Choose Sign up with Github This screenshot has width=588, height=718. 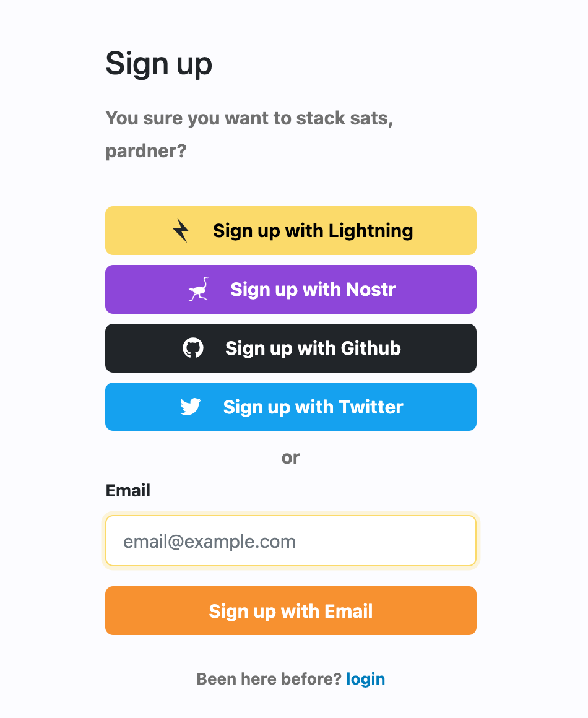[x=291, y=348]
